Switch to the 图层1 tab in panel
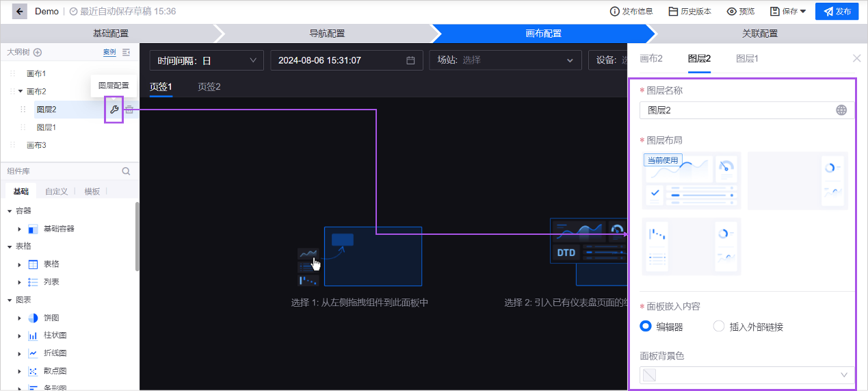 coord(747,59)
